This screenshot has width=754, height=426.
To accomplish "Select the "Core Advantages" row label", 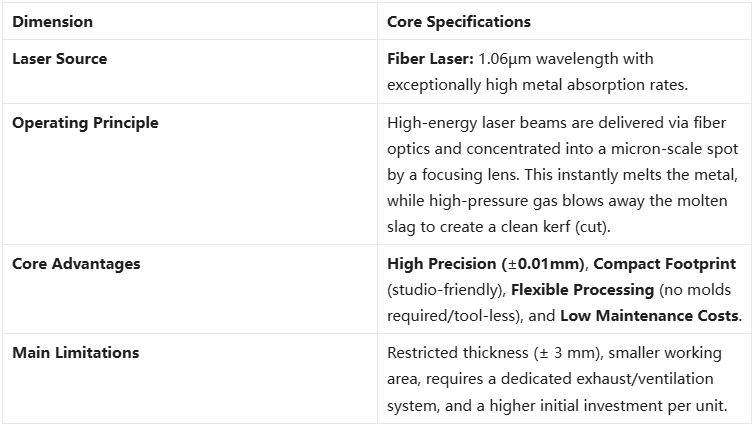I will [76, 264].
